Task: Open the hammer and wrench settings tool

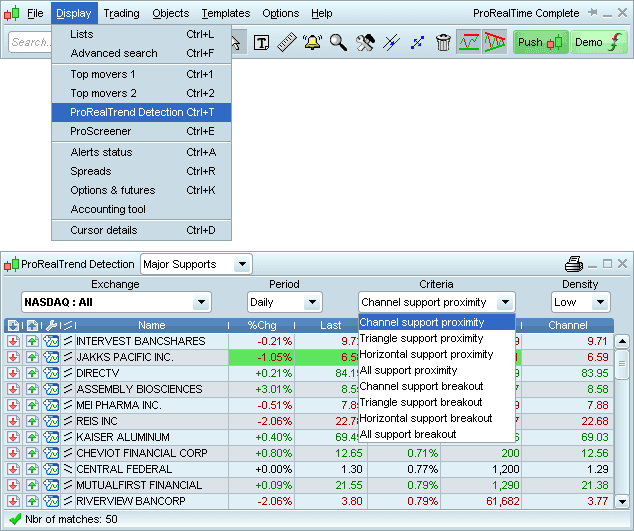Action: click(365, 42)
